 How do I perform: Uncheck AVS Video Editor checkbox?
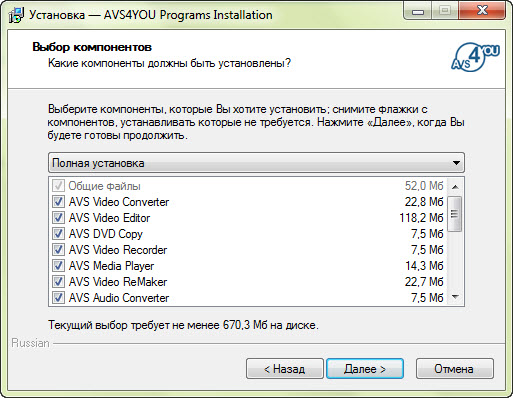click(58, 218)
